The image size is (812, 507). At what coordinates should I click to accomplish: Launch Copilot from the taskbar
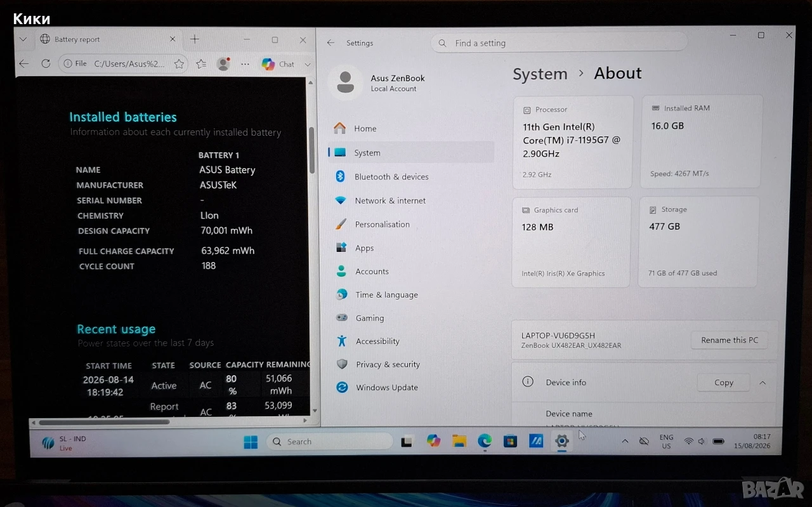[x=433, y=441]
